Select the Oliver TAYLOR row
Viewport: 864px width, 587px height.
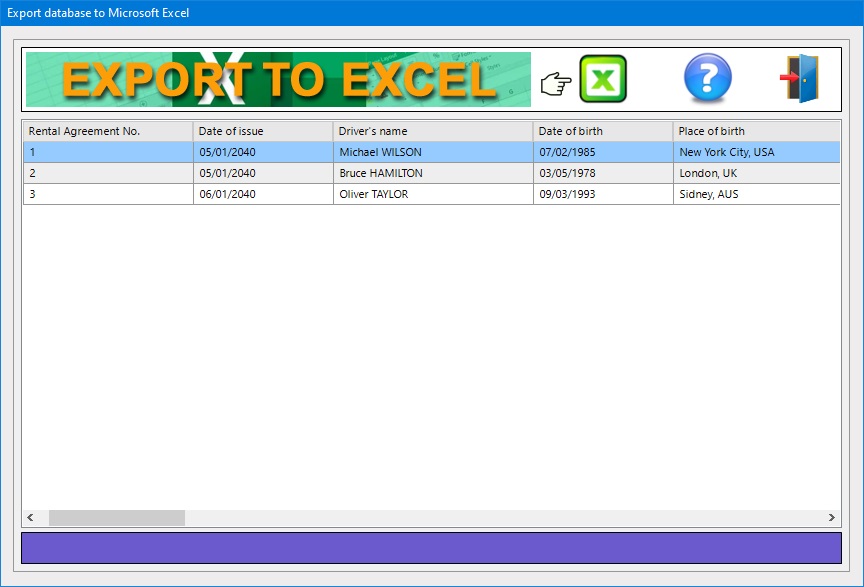pyautogui.click(x=374, y=194)
